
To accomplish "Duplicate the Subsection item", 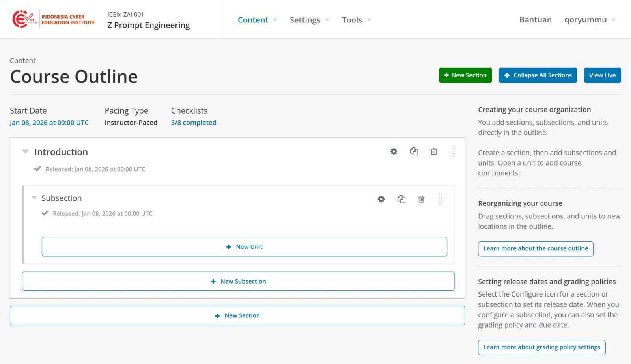I will (x=401, y=199).
